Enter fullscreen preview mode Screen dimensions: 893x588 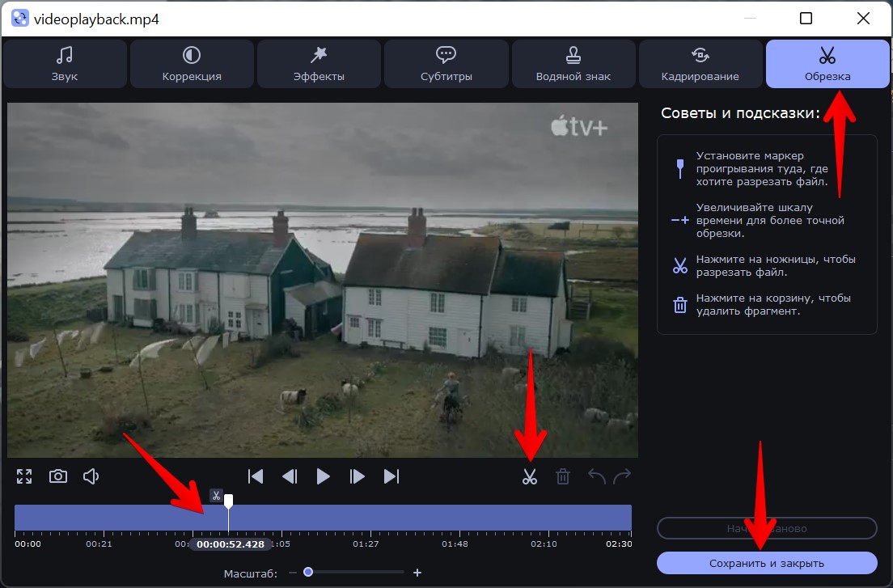[x=24, y=476]
